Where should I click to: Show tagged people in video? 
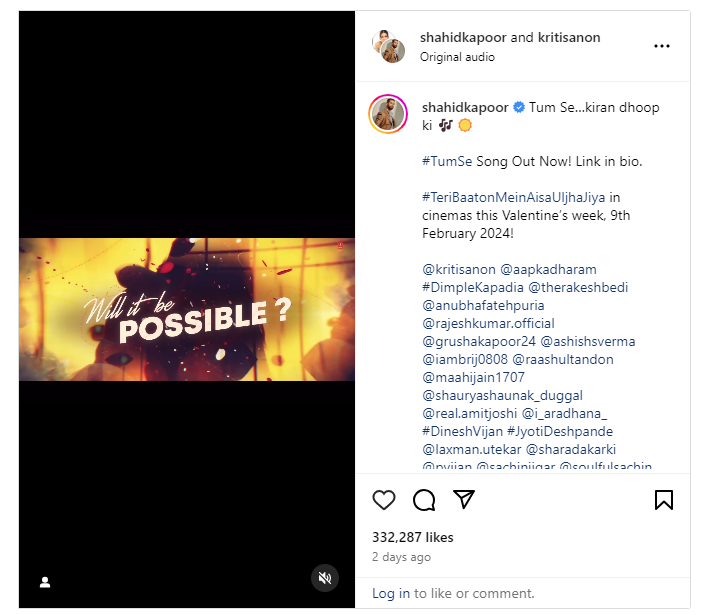click(x=45, y=581)
